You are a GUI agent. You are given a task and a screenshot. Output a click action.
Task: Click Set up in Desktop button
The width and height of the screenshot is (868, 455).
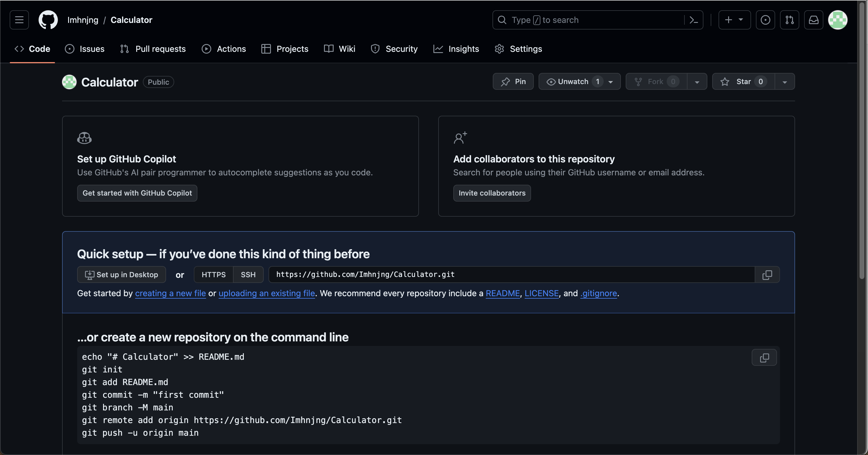[x=121, y=275]
